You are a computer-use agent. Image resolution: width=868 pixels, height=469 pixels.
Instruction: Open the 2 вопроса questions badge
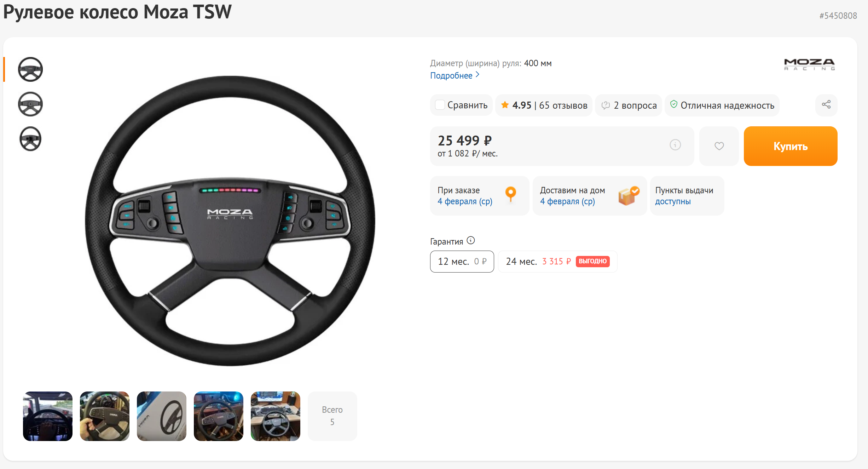[629, 105]
